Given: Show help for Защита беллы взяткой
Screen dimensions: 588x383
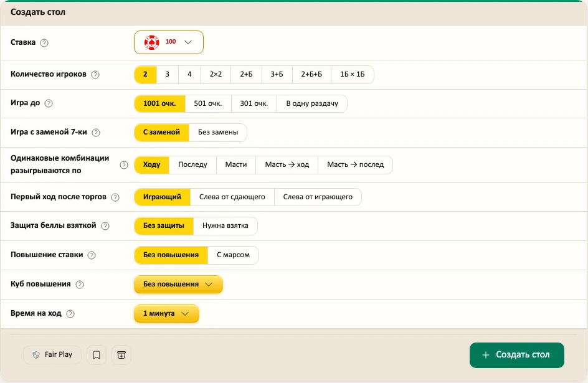Looking at the screenshot, I should 105,225.
